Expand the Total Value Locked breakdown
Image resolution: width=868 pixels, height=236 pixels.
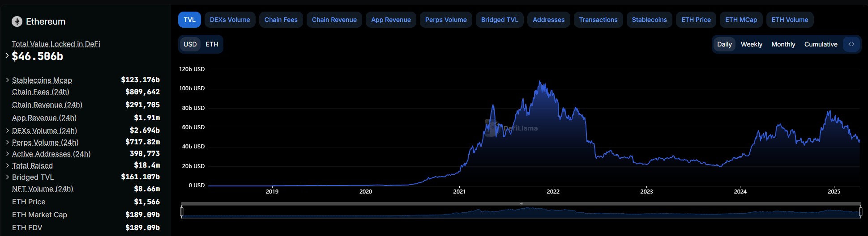(7, 56)
